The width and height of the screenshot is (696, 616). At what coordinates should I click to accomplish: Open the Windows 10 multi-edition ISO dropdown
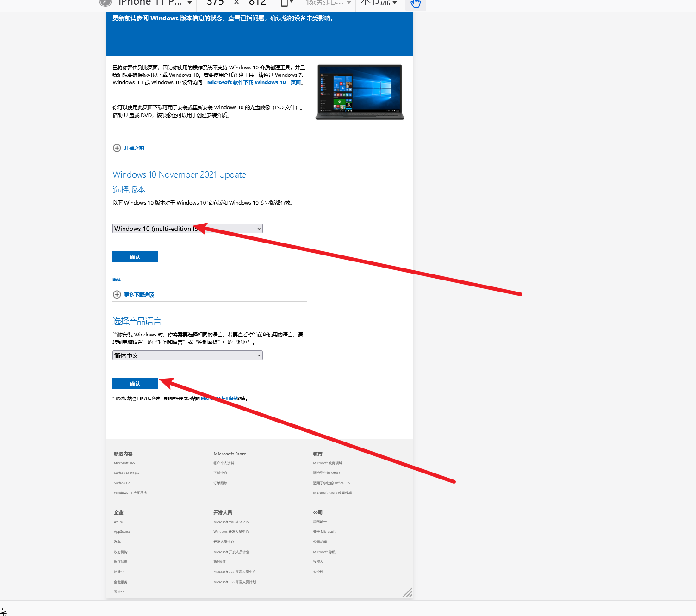pyautogui.click(x=187, y=229)
